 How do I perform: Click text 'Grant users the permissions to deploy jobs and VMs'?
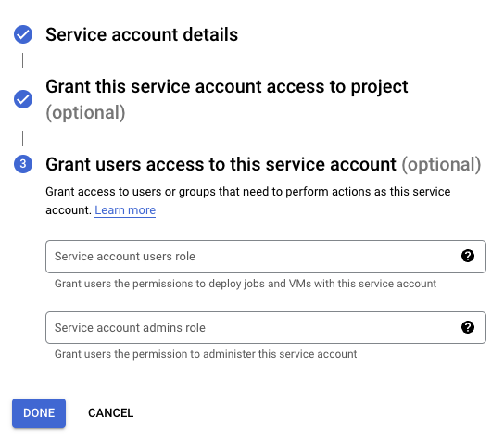click(x=183, y=284)
